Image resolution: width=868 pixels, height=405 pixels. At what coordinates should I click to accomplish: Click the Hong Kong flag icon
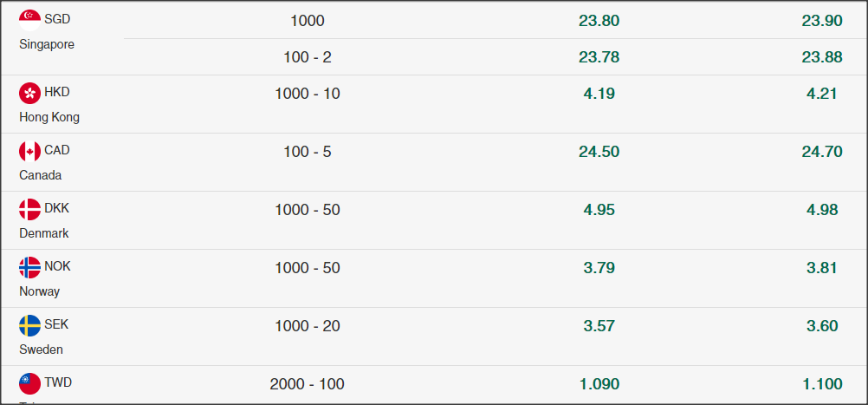pyautogui.click(x=30, y=93)
